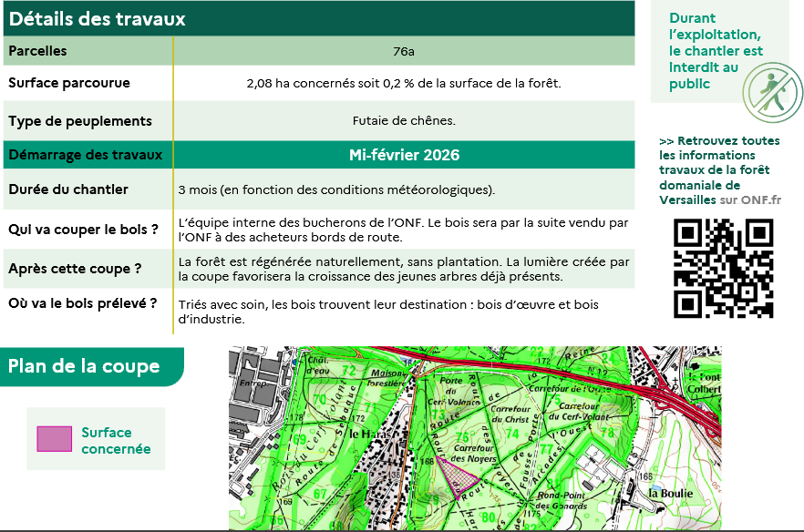Click 'la Boulie' label on the map
Screen dimensions: 804x532
(x=669, y=493)
